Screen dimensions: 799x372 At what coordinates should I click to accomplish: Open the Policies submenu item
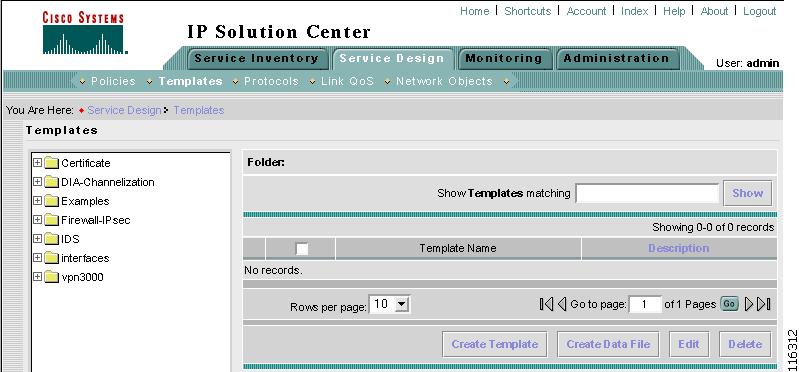click(113, 82)
